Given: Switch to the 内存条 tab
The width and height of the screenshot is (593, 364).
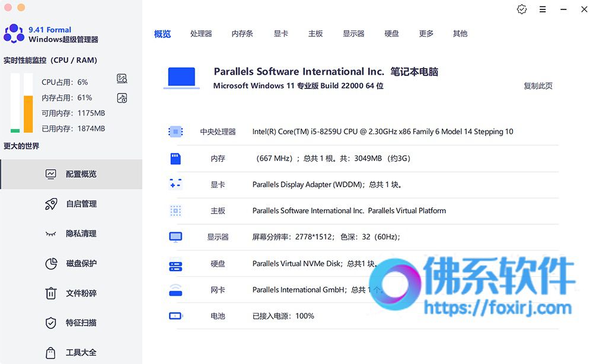Looking at the screenshot, I should (x=243, y=34).
